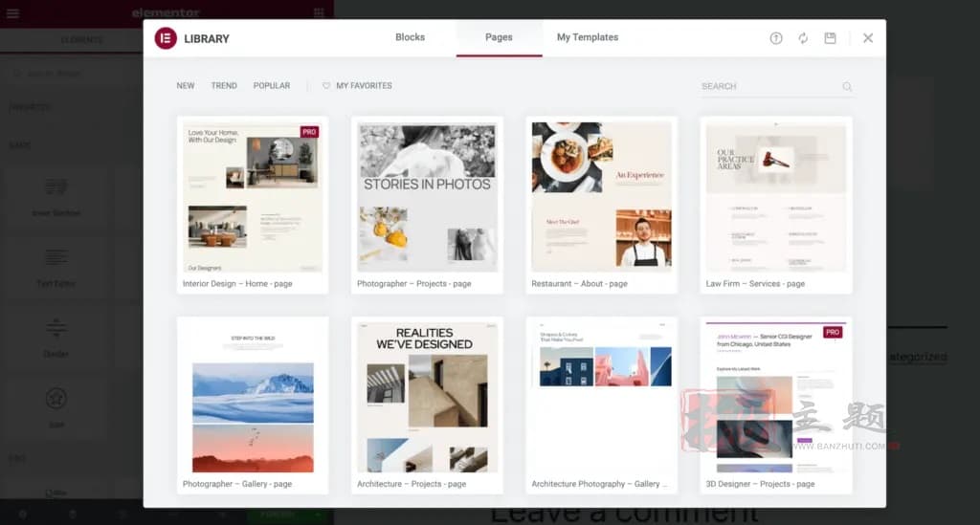This screenshot has height=525, width=980.
Task: Open Architecture Photography Gallery template thumbnail
Action: tap(601, 398)
